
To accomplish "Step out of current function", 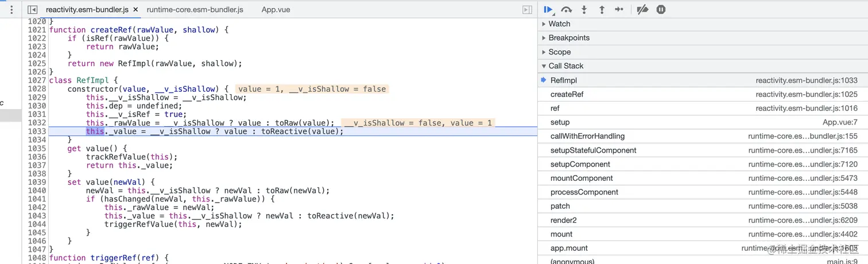I will [602, 10].
